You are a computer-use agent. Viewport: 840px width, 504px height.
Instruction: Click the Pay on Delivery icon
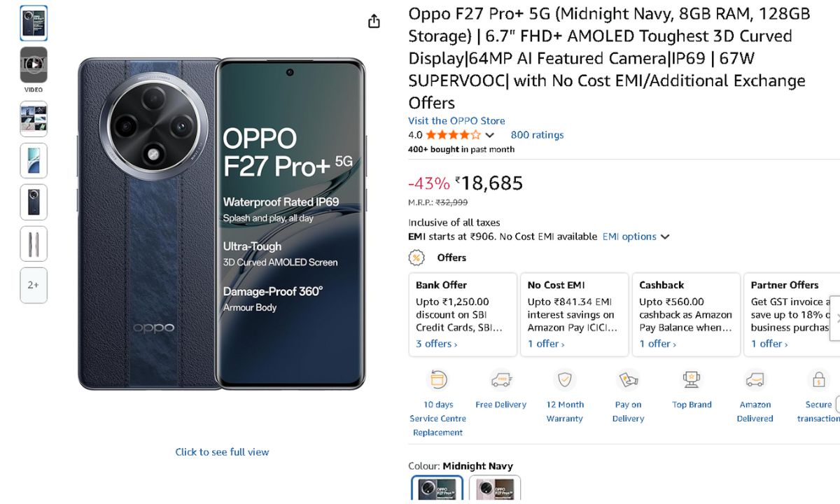point(628,380)
